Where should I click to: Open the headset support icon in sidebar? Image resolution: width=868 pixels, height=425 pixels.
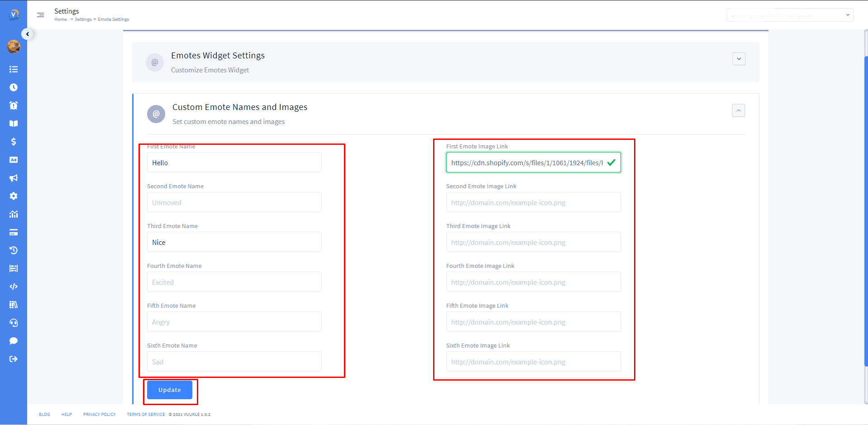[x=14, y=323]
